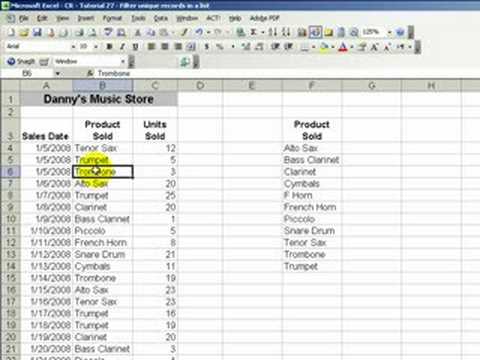Launch the Chart Wizard icon
The image size is (480, 360).
coord(302,32)
